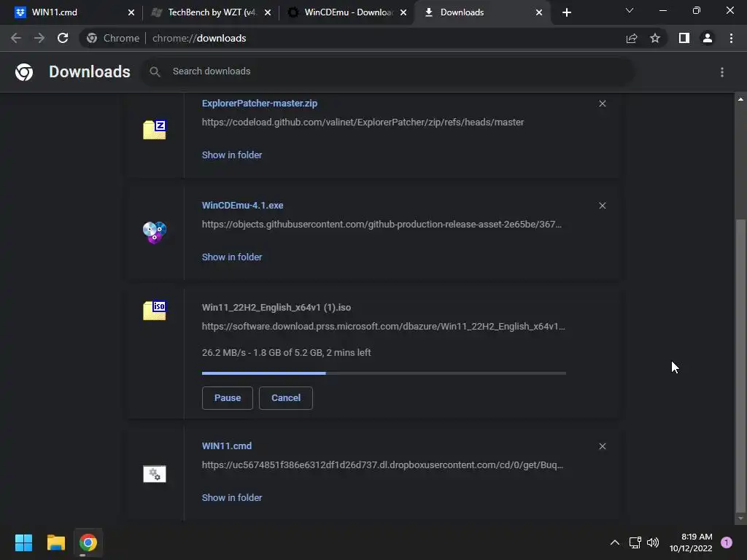Open a new tab with the plus button
Image resolution: width=747 pixels, height=560 pixels.
pyautogui.click(x=566, y=13)
